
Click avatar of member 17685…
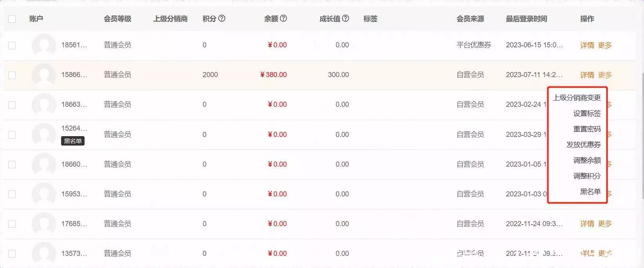pyautogui.click(x=44, y=224)
